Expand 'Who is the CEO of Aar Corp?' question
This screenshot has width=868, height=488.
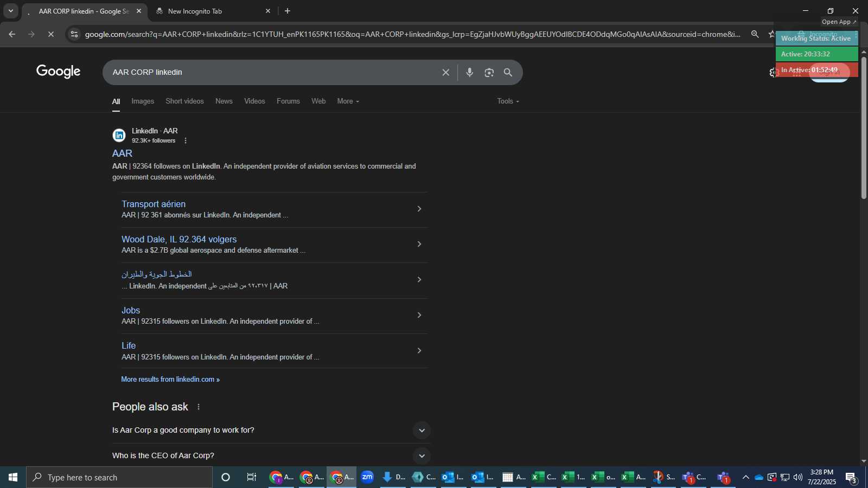click(422, 456)
